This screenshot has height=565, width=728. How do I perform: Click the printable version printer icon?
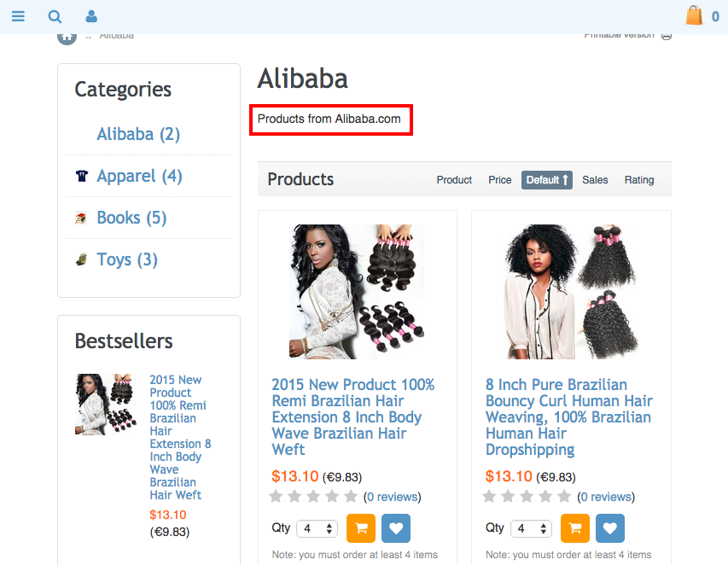point(667,35)
